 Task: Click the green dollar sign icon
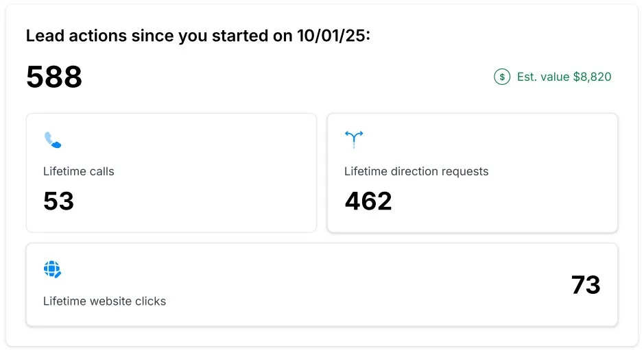(x=502, y=77)
